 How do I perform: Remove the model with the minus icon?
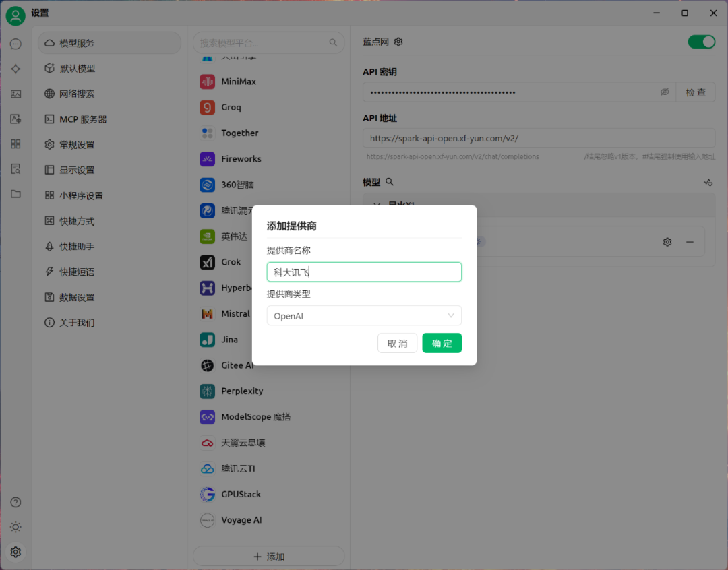coord(690,242)
